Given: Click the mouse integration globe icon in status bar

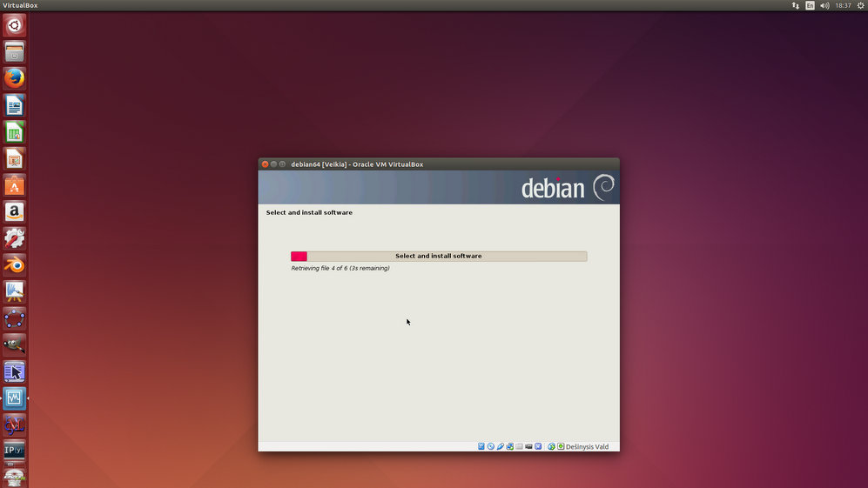Looking at the screenshot, I should coord(551,446).
